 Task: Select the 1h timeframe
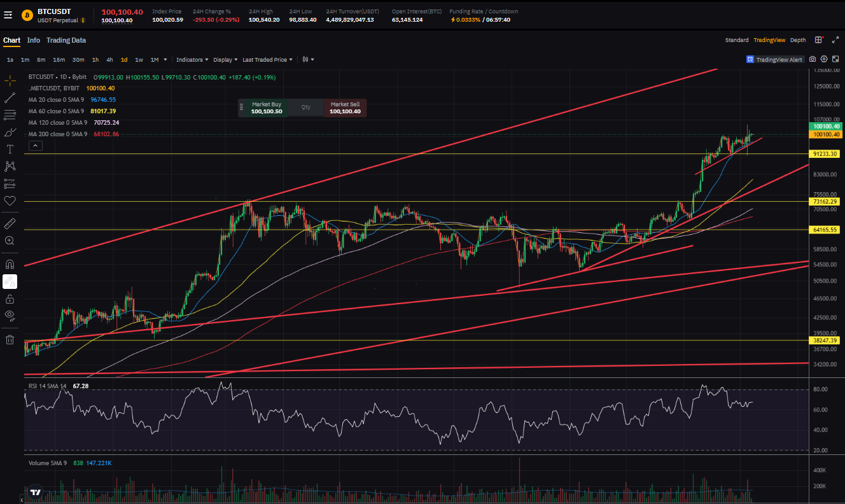coord(95,59)
